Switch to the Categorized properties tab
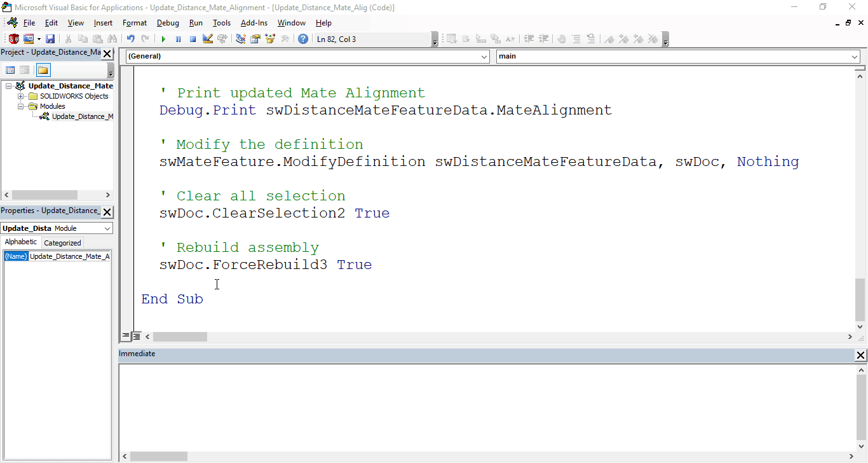The height and width of the screenshot is (463, 868). point(62,242)
